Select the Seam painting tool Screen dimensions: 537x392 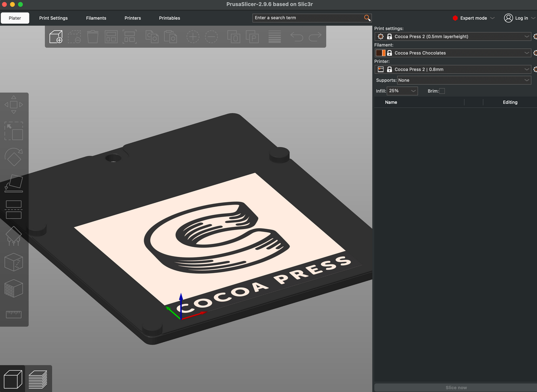[x=13, y=262]
